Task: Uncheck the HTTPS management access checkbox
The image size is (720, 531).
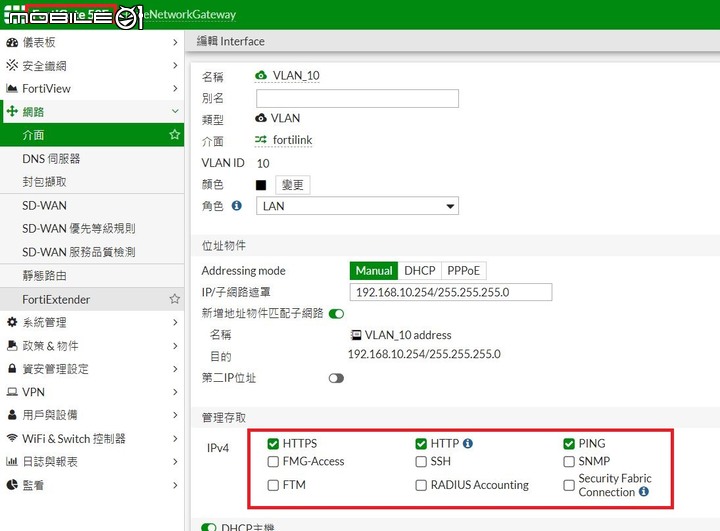Action: pos(273,444)
